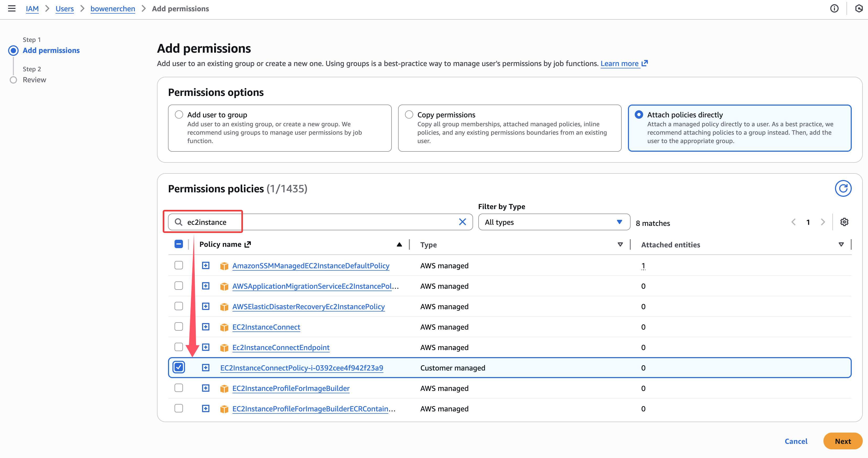Select the Add user to group option
This screenshot has height=458, width=868.
(x=179, y=114)
